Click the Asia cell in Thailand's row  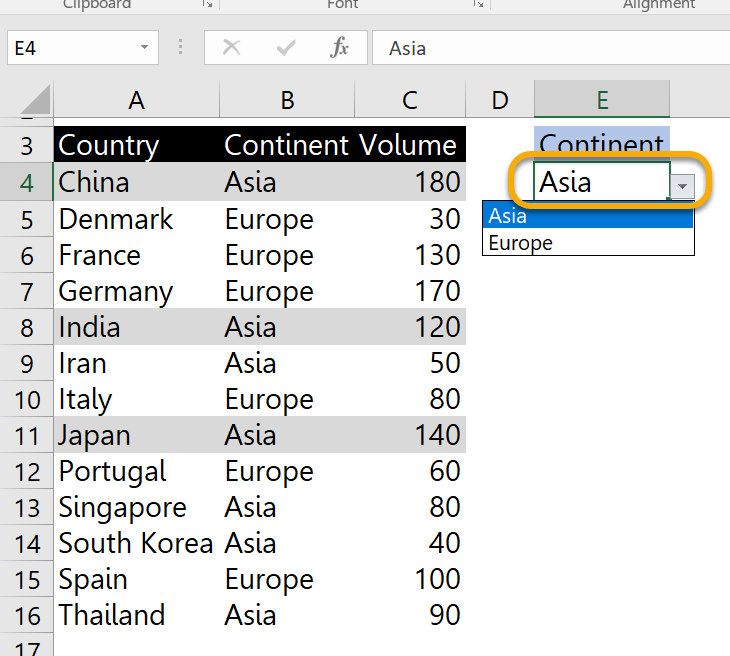pos(287,615)
